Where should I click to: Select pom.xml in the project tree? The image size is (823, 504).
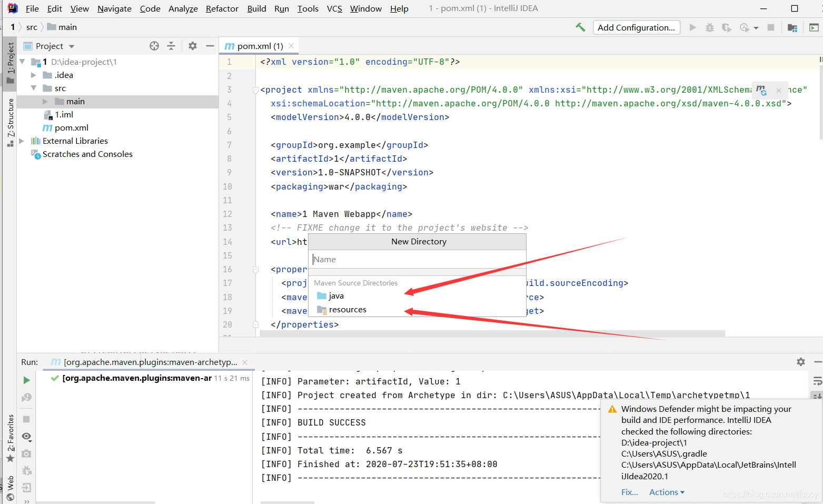(72, 127)
